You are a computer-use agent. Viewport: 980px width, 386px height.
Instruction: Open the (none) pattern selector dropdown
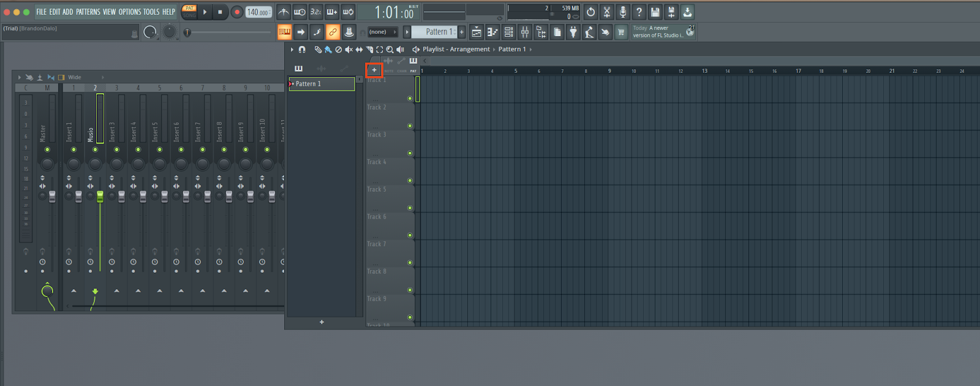(x=382, y=32)
